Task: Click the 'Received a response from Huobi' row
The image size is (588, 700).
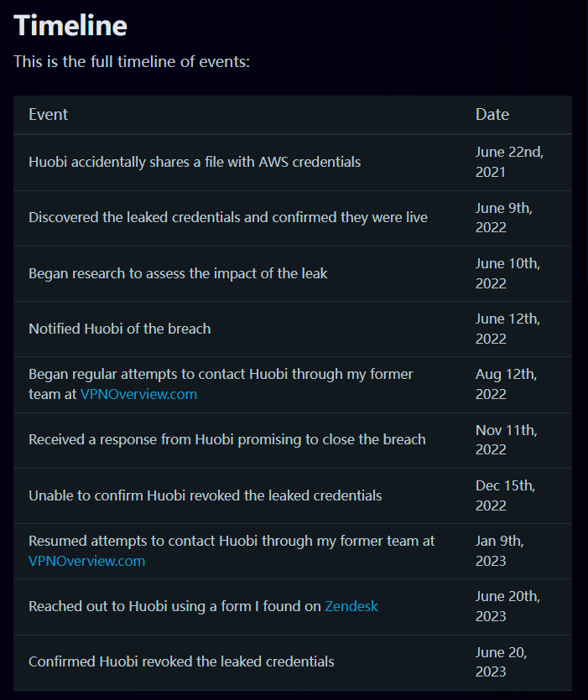Action: pyautogui.click(x=226, y=439)
